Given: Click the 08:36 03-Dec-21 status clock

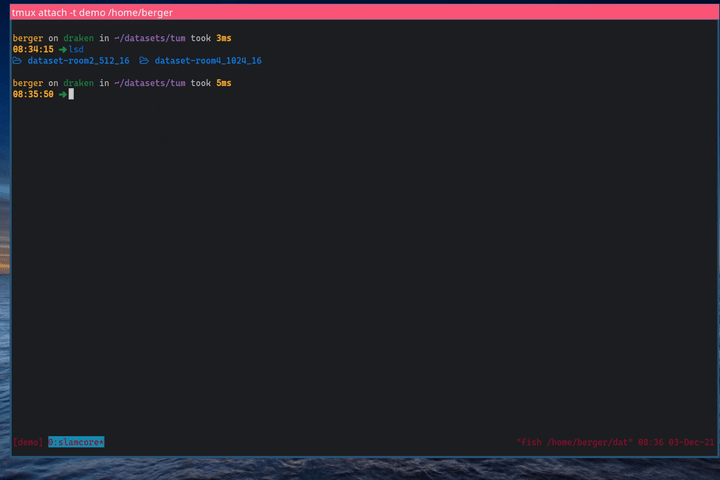Looking at the screenshot, I should (676, 442).
